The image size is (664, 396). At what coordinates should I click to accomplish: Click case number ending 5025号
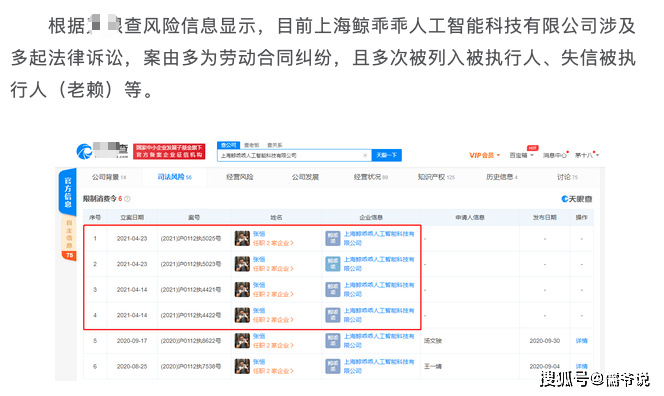click(191, 239)
